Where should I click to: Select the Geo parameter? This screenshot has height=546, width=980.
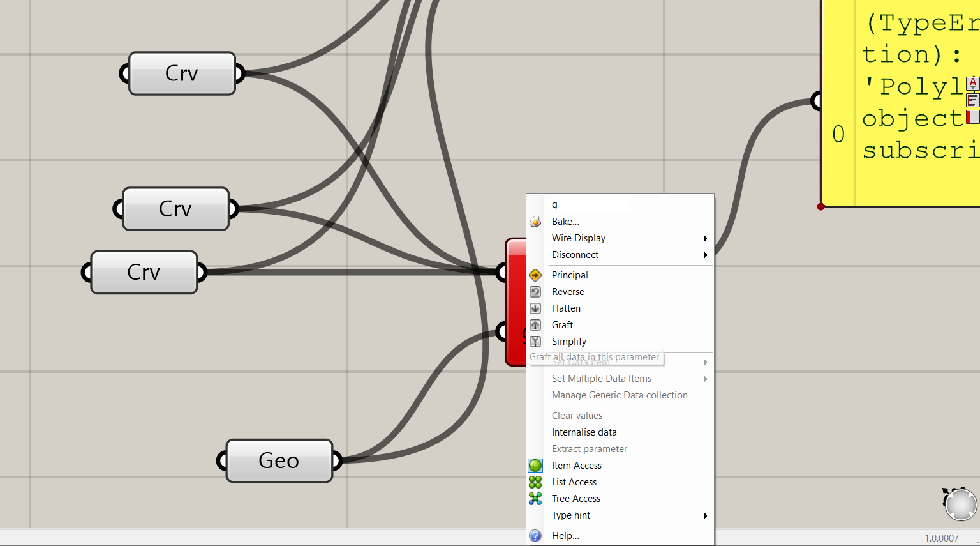[279, 460]
